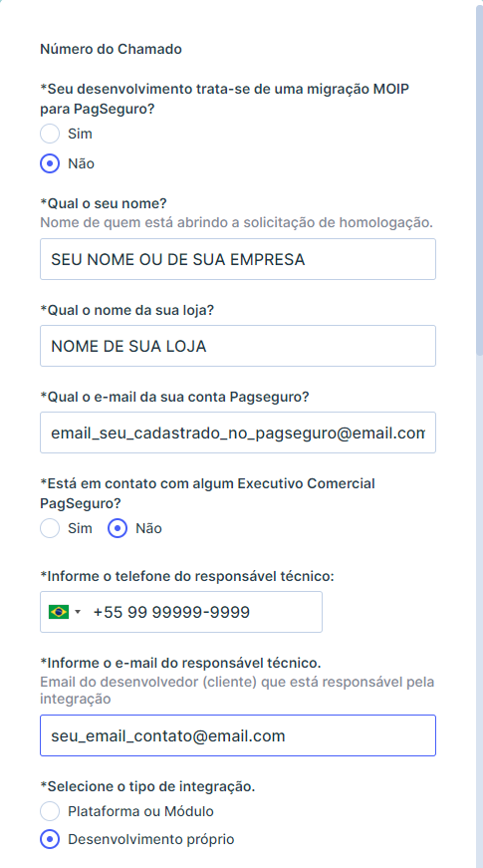Click the 'Qual o seu nome' field
The width and height of the screenshot is (483, 868).
(238, 259)
